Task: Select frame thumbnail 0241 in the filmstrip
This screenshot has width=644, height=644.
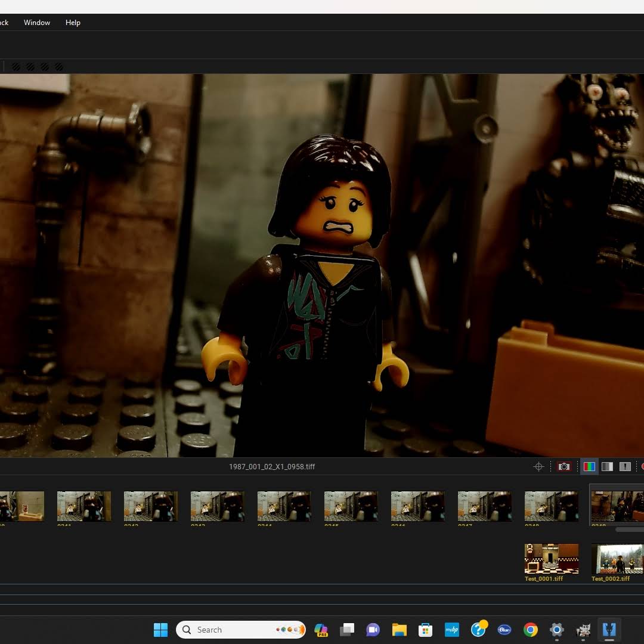Action: (x=84, y=506)
